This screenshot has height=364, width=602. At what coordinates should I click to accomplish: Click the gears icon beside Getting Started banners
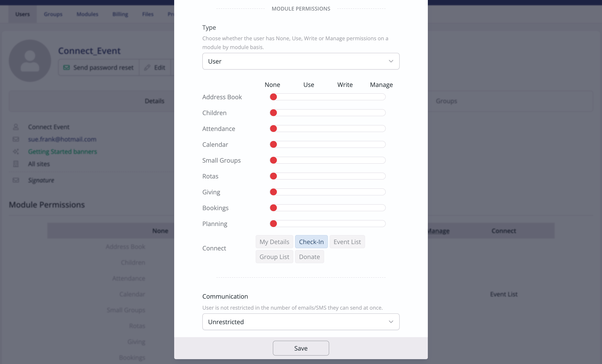coord(16,152)
